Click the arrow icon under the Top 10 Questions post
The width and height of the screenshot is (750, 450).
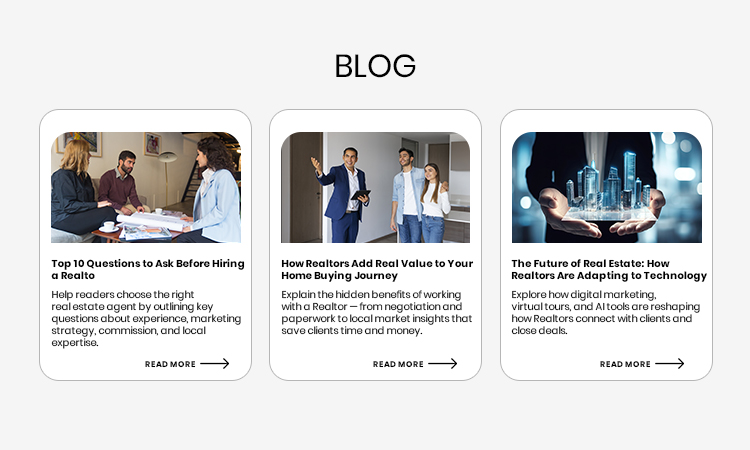(215, 364)
